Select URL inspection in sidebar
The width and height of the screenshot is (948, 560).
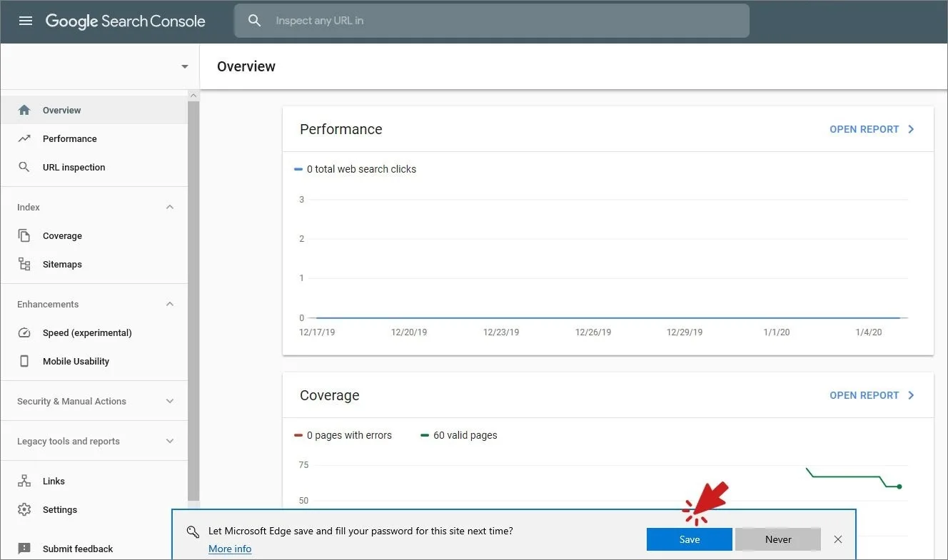pos(94,167)
